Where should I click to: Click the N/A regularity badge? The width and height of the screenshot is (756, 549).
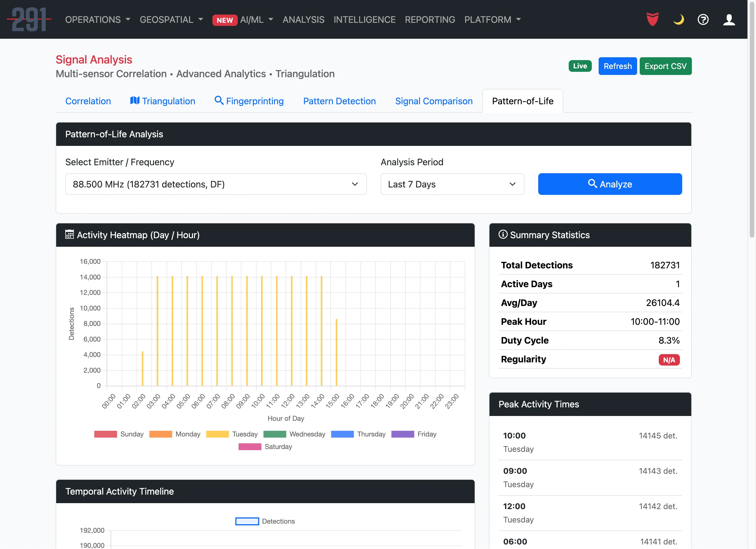pyautogui.click(x=669, y=360)
